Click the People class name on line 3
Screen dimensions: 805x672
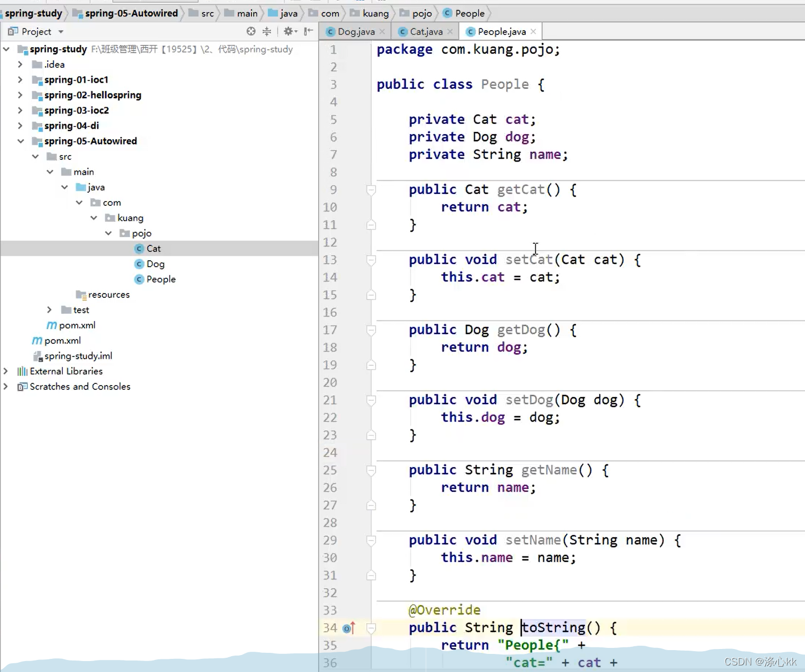(x=505, y=84)
